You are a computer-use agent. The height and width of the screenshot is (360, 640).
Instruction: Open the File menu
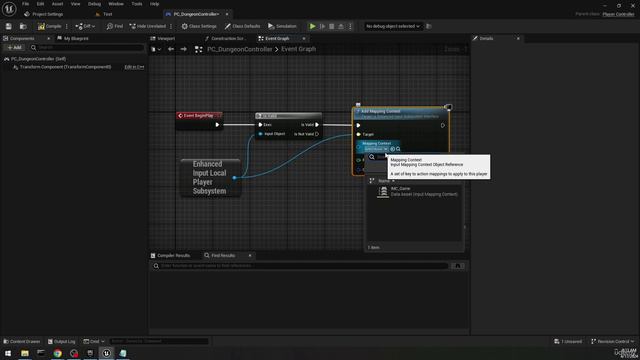pos(25,4)
